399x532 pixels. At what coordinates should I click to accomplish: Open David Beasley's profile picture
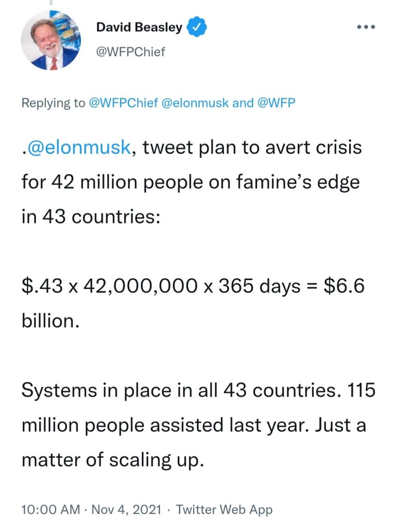[x=50, y=41]
